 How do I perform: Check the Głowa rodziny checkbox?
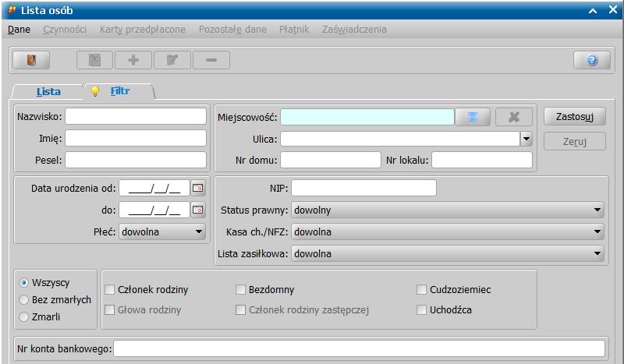[x=109, y=309]
